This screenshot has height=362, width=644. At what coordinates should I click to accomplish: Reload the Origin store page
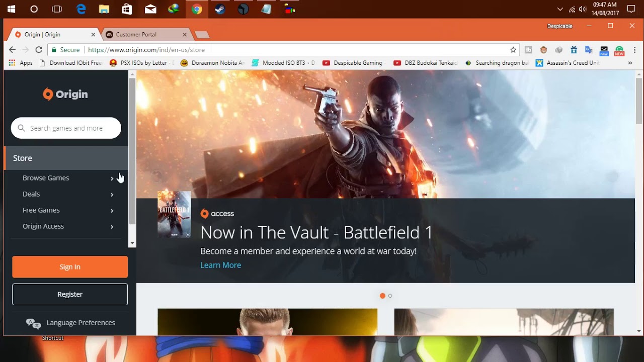tap(39, 50)
